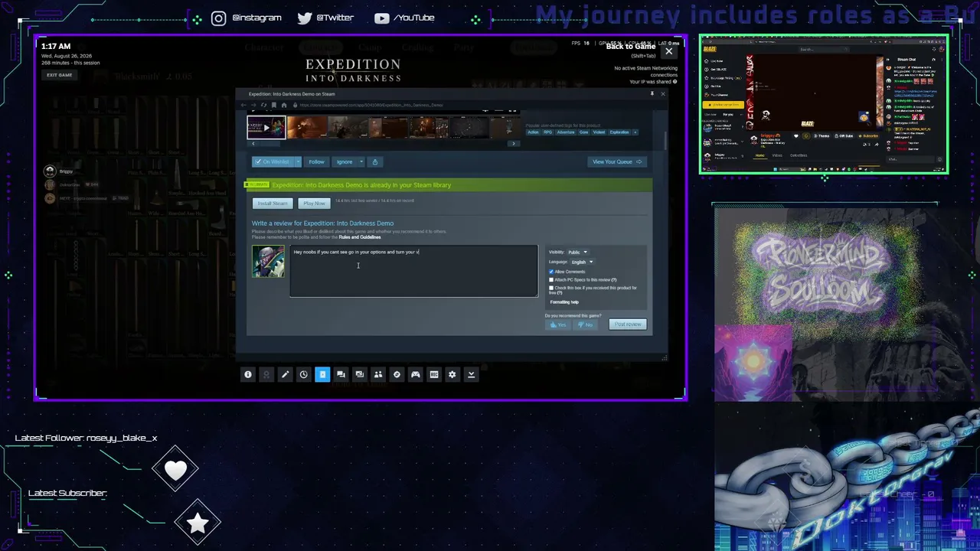Click the Ignore button

click(345, 161)
